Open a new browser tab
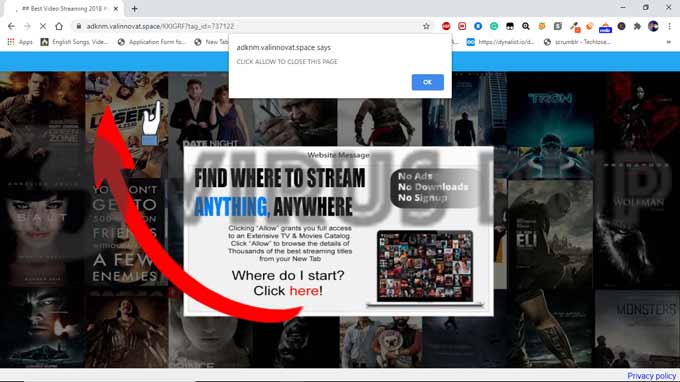Screen dimensions: 680x382 (134, 9)
